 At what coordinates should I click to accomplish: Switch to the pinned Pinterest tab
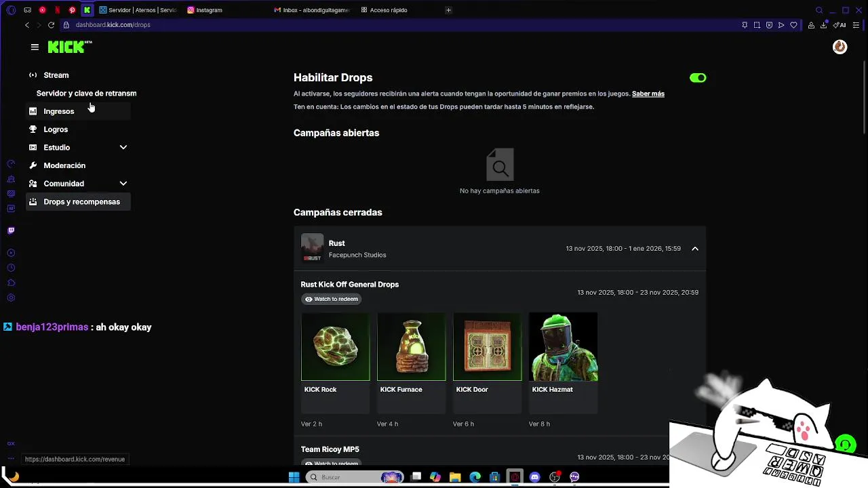point(72,10)
